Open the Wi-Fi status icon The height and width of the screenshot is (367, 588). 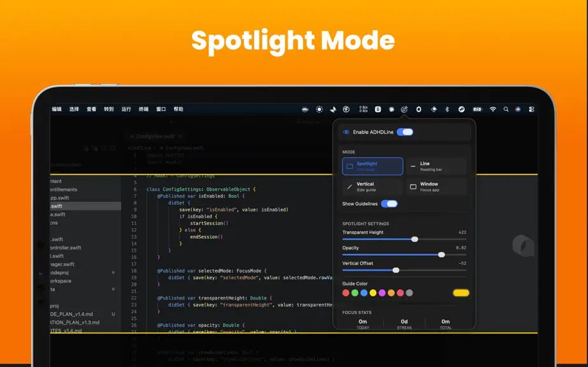click(x=493, y=110)
